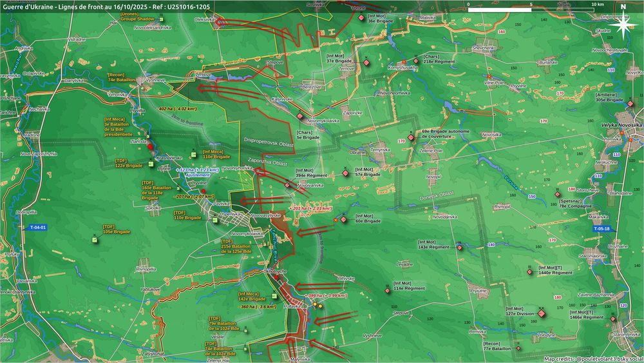Click the 3e Bataillon présidentielle marker
This screenshot has width=644, height=363.
coord(148,137)
